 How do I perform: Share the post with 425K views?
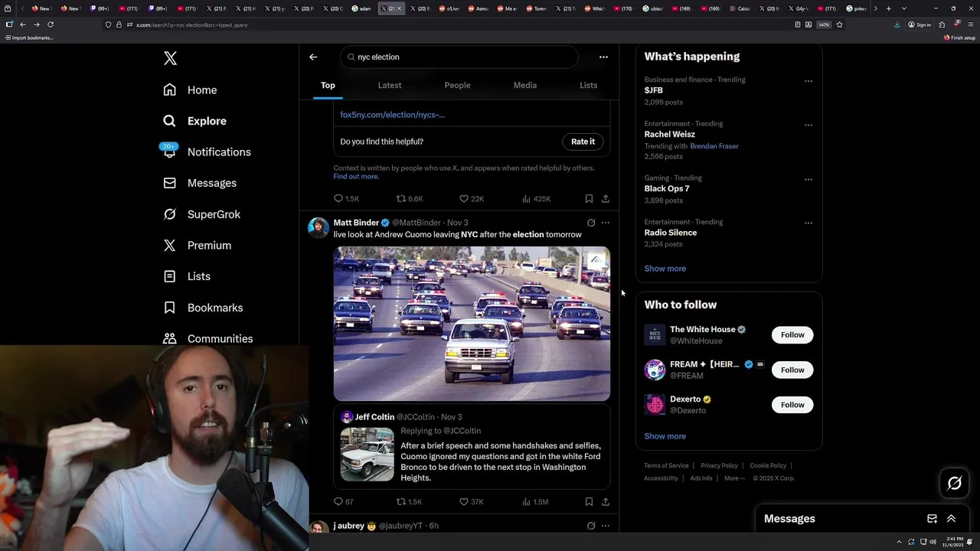click(x=605, y=199)
